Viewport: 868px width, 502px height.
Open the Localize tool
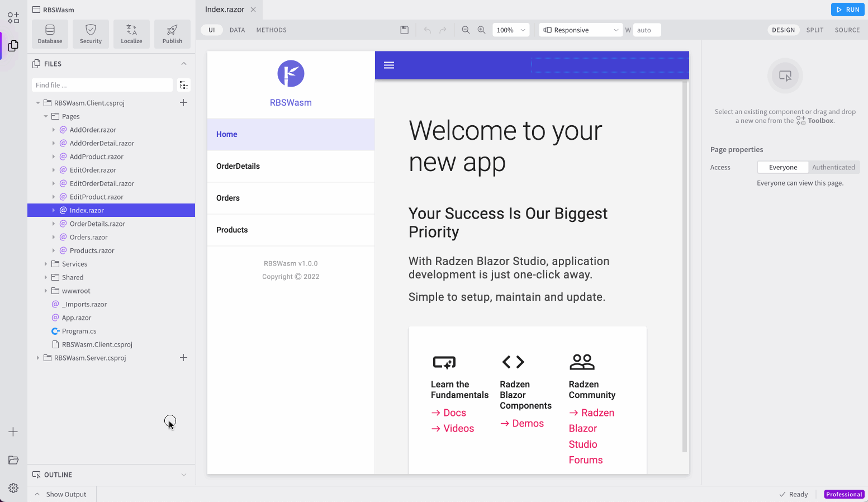131,34
